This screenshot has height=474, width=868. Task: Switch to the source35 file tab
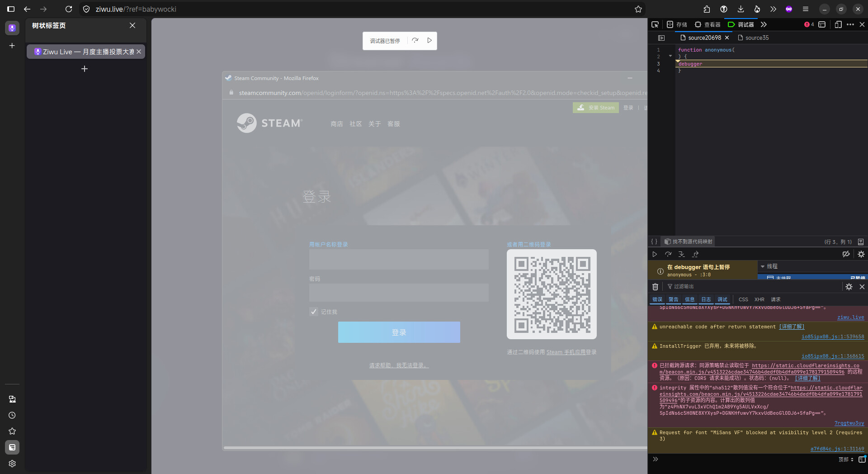click(x=753, y=38)
